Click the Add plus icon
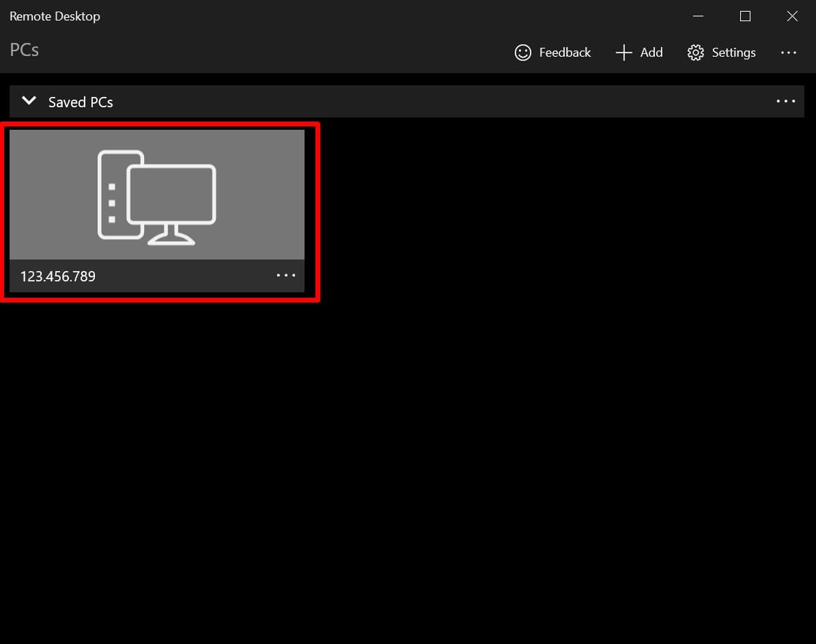816x644 pixels. (x=623, y=53)
